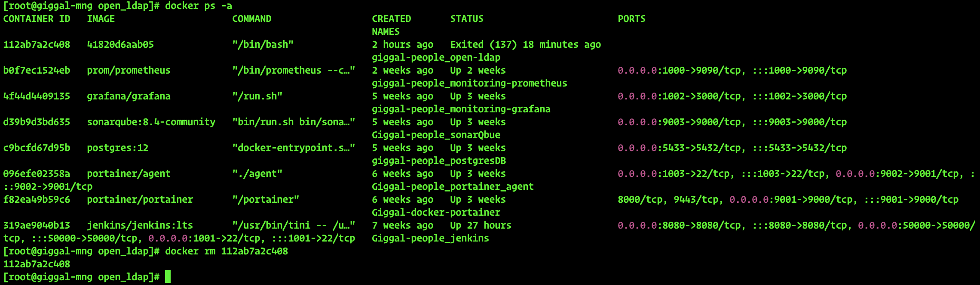Click the 0.0.0.0:1002->3000/tcp port mapping
This screenshot has width=980, height=285.
[x=679, y=96]
